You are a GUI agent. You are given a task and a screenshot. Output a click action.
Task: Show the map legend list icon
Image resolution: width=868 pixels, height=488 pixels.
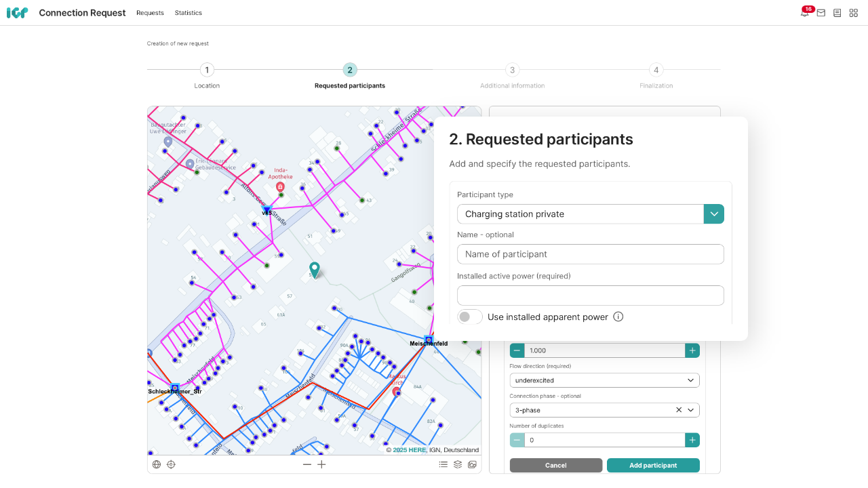pyautogui.click(x=443, y=464)
